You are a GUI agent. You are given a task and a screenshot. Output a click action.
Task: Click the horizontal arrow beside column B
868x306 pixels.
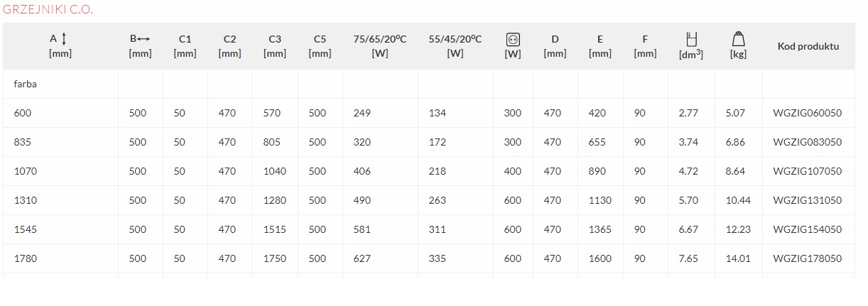[144, 39]
